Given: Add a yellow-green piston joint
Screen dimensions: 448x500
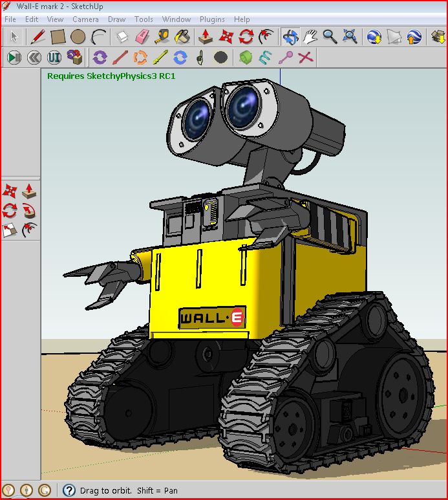Looking at the screenshot, I should (160, 58).
